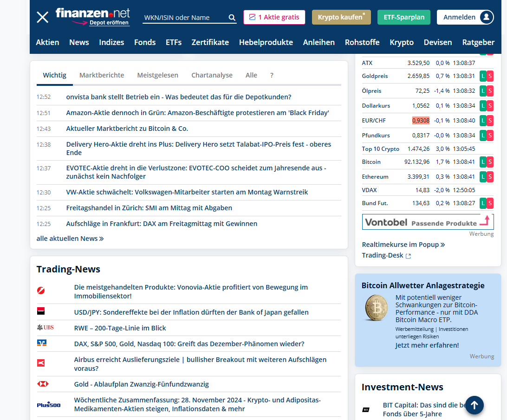Open onvista bank stellt Betrieb ein article
507x420 pixels.
pos(178,97)
